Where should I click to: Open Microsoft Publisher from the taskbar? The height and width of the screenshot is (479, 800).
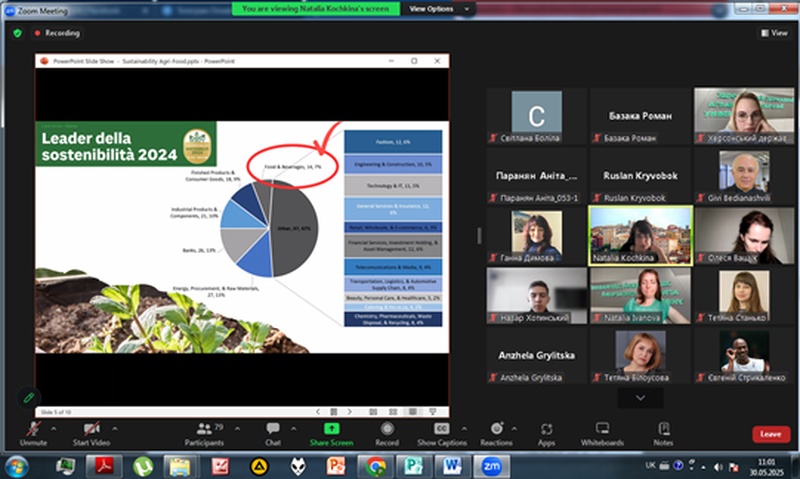pos(414,466)
